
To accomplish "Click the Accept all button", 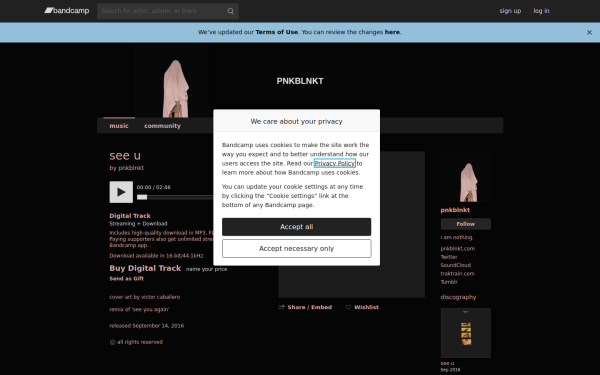I will [x=297, y=227].
